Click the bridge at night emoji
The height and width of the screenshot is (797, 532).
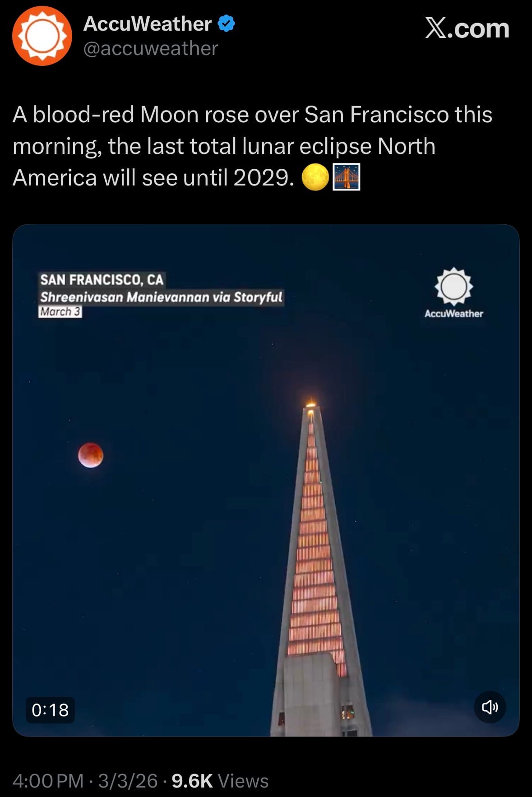347,177
